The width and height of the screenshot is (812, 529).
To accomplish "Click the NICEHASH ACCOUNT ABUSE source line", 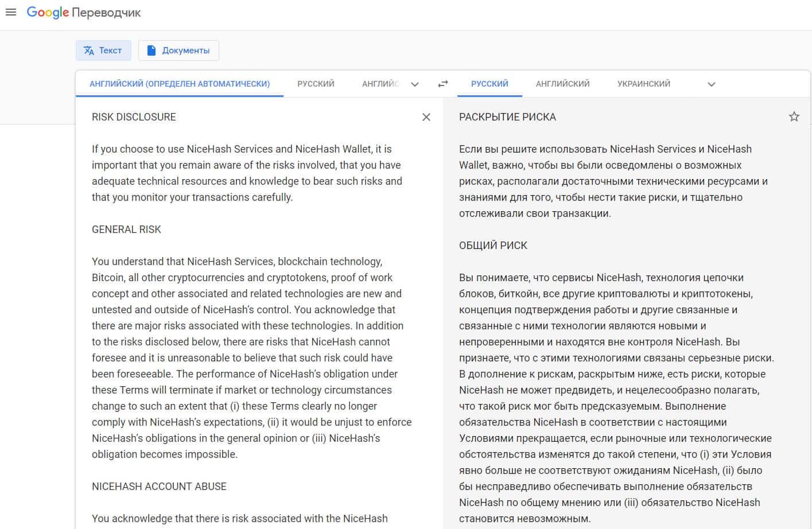I will 159,487.
